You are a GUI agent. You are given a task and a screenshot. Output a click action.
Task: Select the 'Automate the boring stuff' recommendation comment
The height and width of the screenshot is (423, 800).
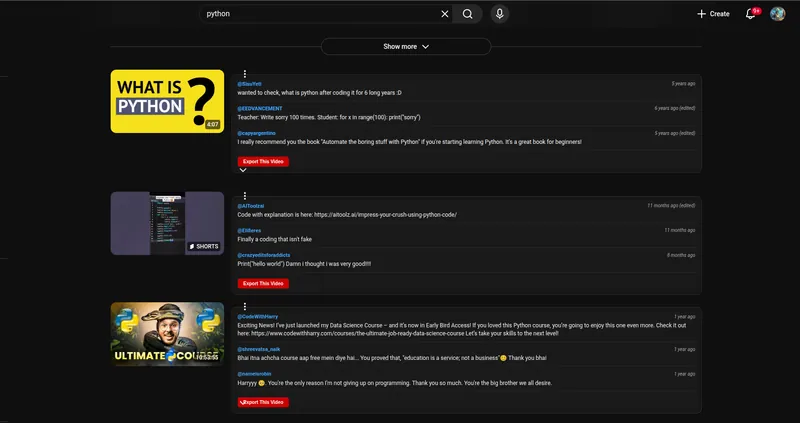(409, 142)
